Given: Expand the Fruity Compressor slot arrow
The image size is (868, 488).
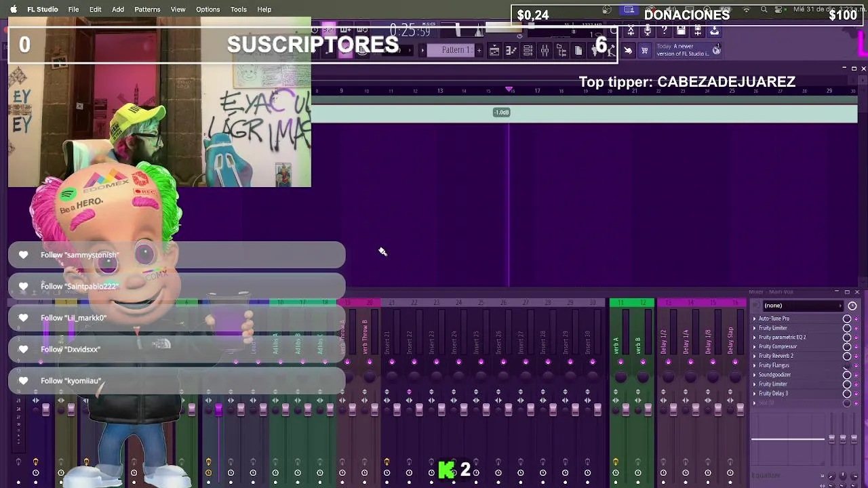Looking at the screenshot, I should pyautogui.click(x=754, y=346).
